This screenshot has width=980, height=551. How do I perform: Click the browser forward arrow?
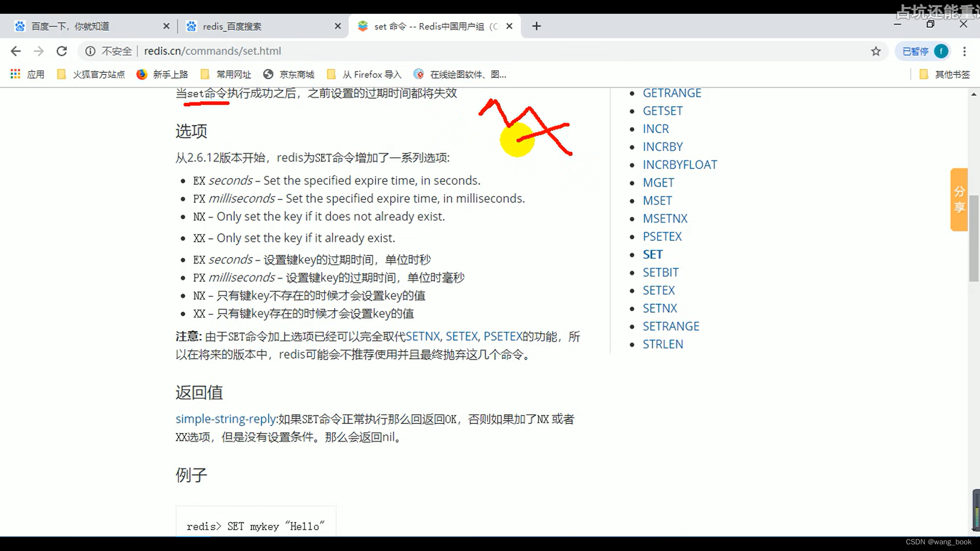pyautogui.click(x=39, y=51)
